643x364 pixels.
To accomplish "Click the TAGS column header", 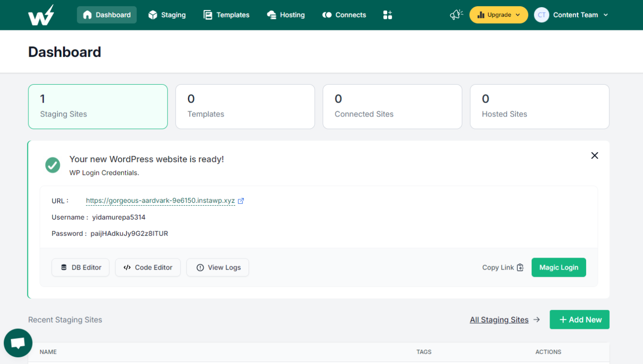I will [424, 352].
